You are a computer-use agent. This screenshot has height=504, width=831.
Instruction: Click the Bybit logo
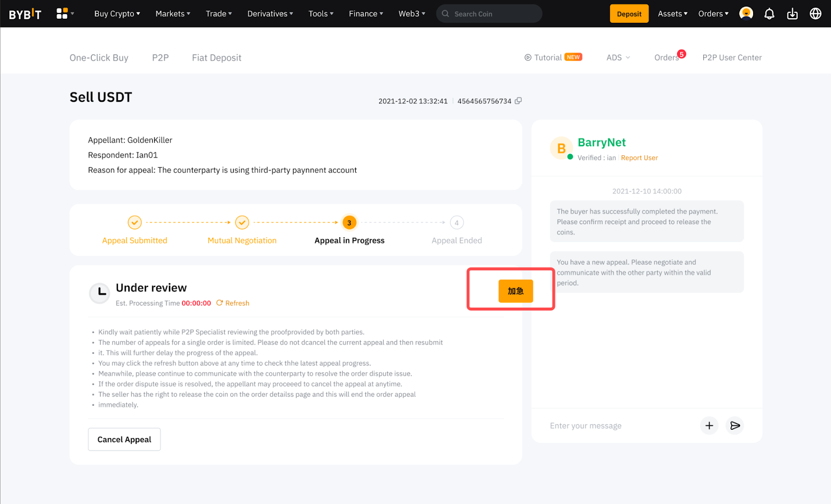25,14
